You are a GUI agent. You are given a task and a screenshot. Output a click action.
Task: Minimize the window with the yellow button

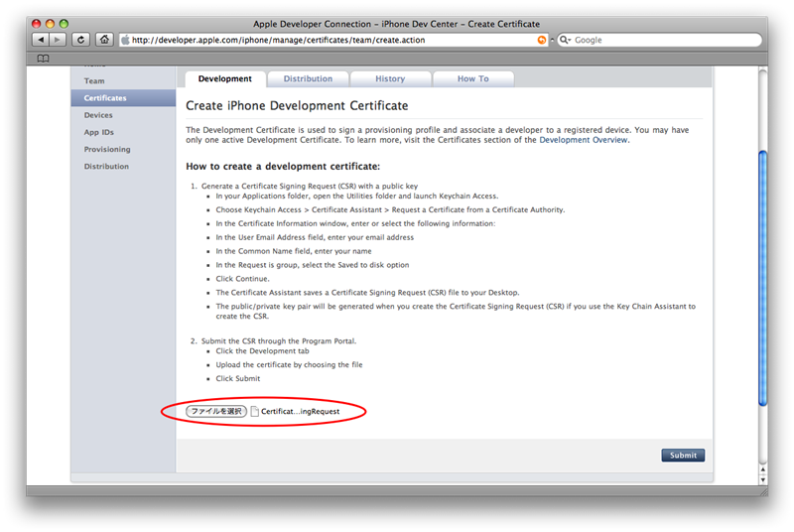[50, 23]
